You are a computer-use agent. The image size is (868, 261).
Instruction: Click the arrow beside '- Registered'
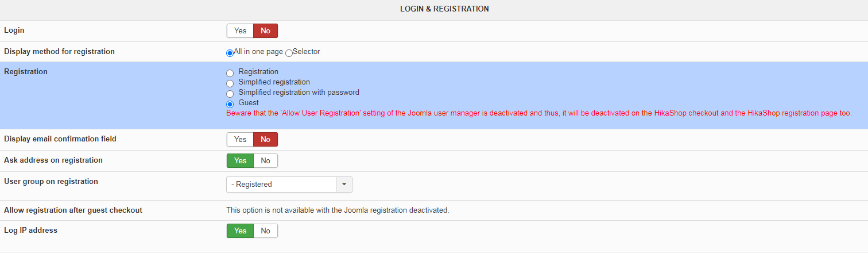click(344, 185)
